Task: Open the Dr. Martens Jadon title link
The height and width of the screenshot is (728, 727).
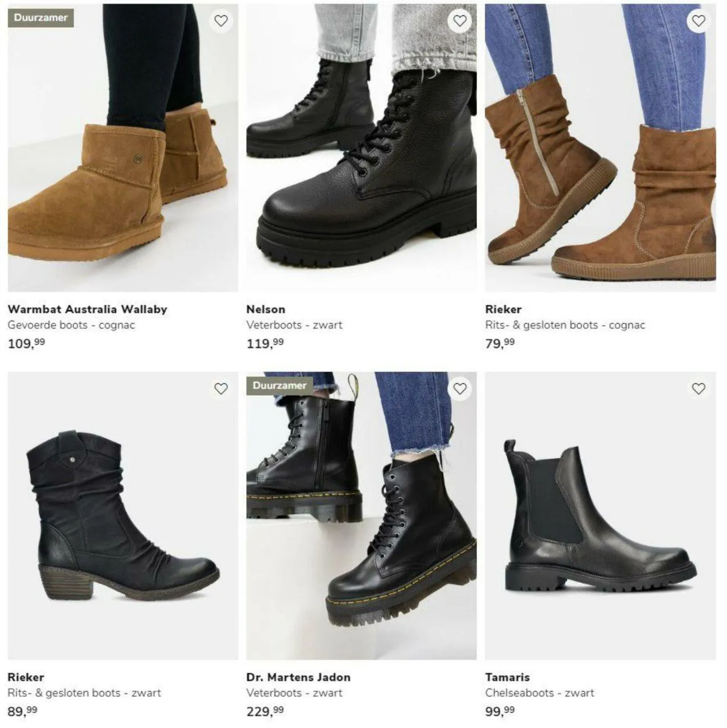Action: coord(298,677)
